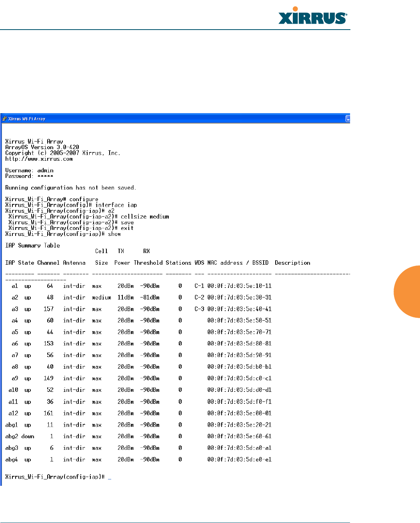Click the abg1 row label
Image resolution: width=420 pixels, height=523 pixels.
click(12, 425)
